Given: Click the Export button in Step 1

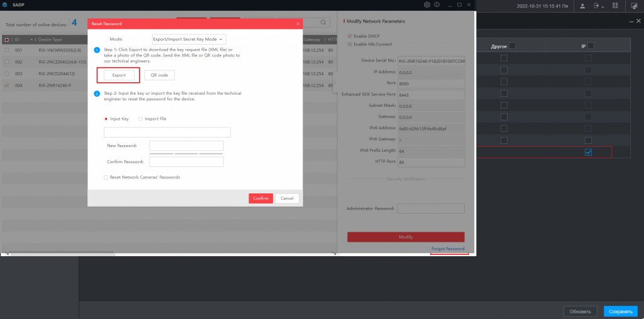Looking at the screenshot, I should tap(118, 75).
